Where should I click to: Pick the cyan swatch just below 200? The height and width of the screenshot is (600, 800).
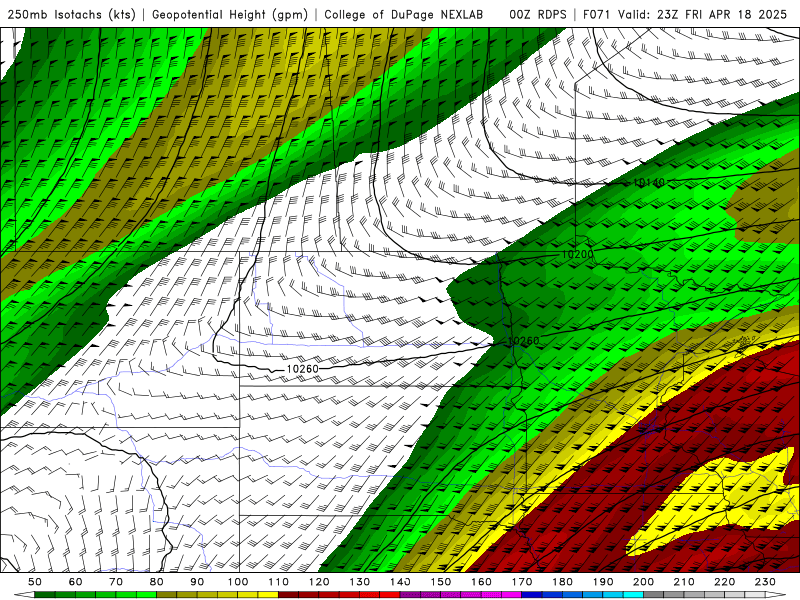tap(633, 595)
